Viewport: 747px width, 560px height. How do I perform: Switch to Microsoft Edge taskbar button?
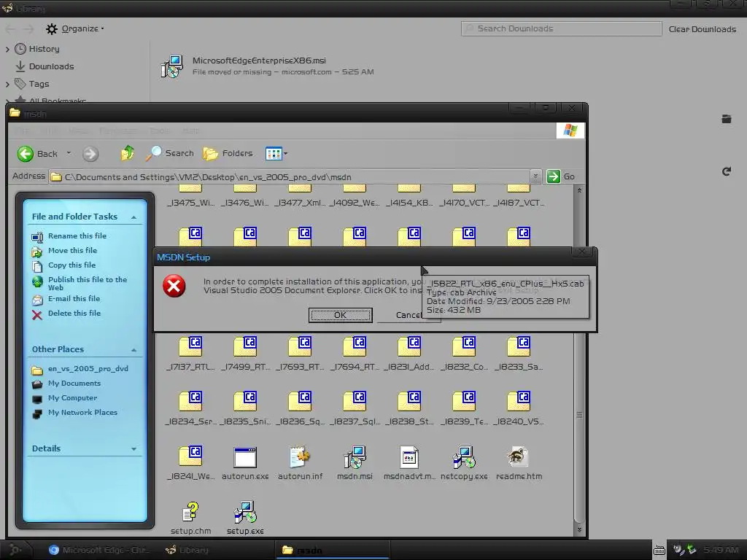pyautogui.click(x=99, y=550)
